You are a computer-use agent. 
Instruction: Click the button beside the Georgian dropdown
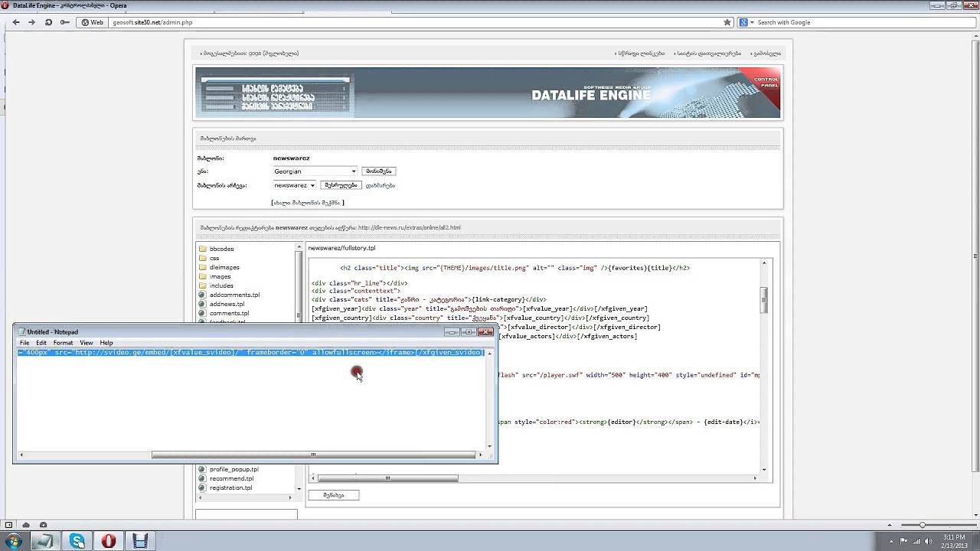[379, 171]
